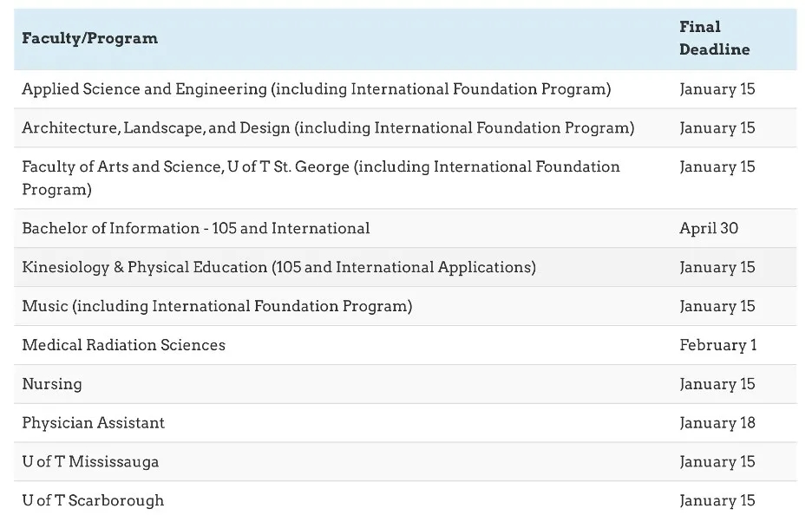The image size is (812, 528).
Task: Click the Faculty/Program column header
Action: (90, 38)
